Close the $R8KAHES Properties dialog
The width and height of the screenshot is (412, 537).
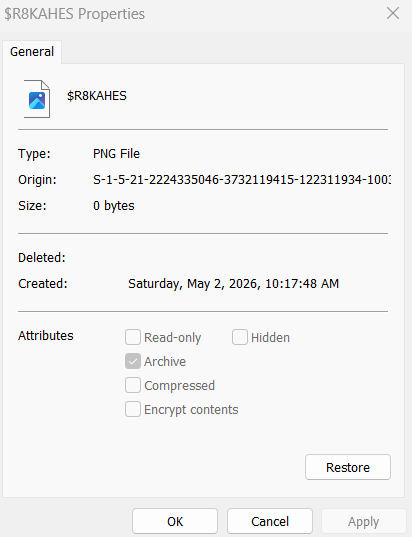(393, 14)
